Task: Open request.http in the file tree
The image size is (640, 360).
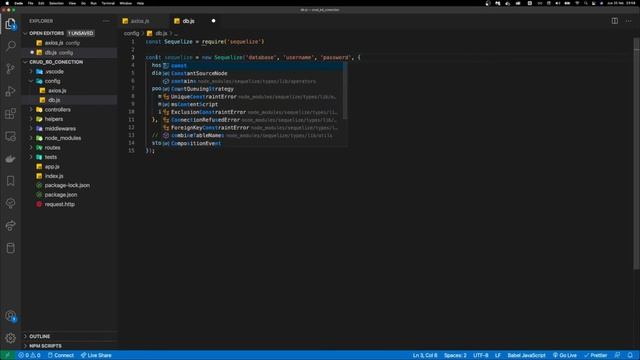Action: [x=69, y=204]
